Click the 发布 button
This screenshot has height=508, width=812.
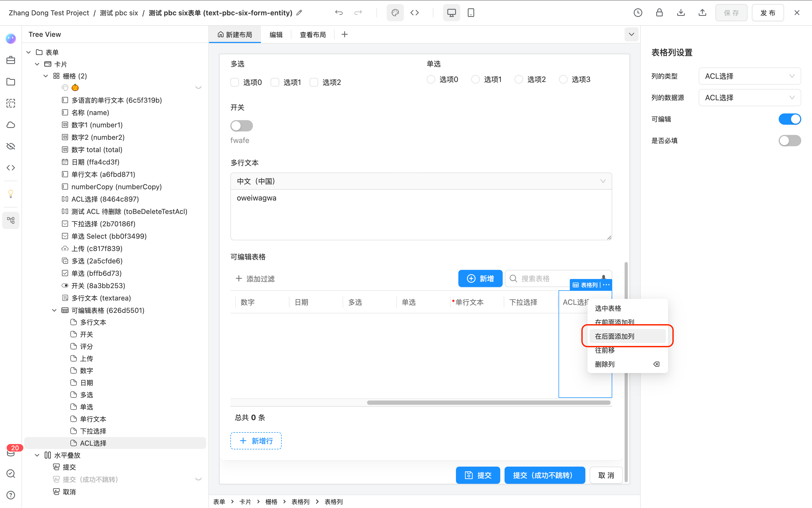point(767,13)
